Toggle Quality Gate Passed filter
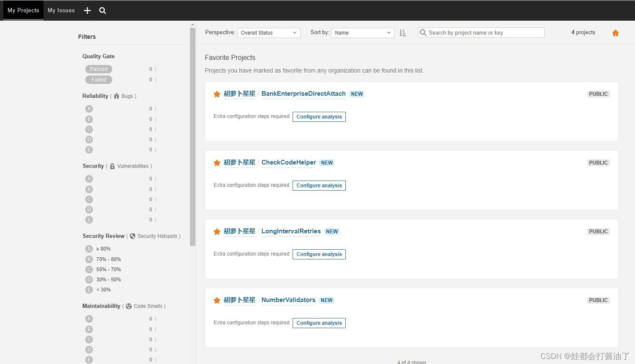Image resolution: width=635 pixels, height=364 pixels. pyautogui.click(x=99, y=69)
